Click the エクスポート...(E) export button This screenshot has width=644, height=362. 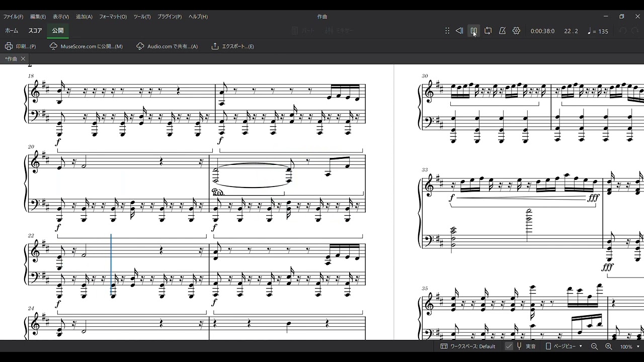232,46
